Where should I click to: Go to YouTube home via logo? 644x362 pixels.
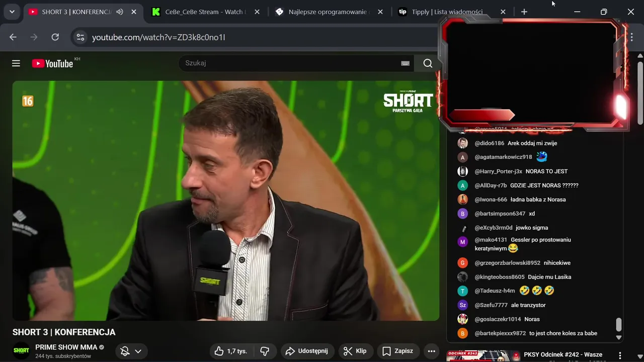[x=52, y=63]
